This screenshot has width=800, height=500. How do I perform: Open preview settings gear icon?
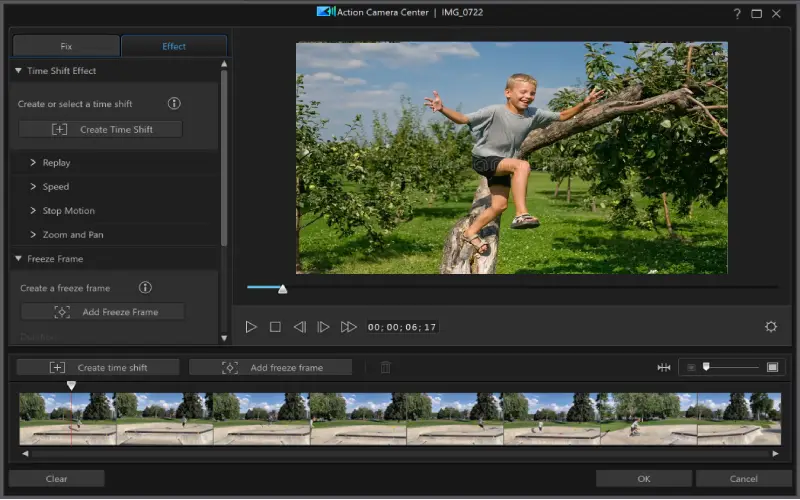coord(771,327)
